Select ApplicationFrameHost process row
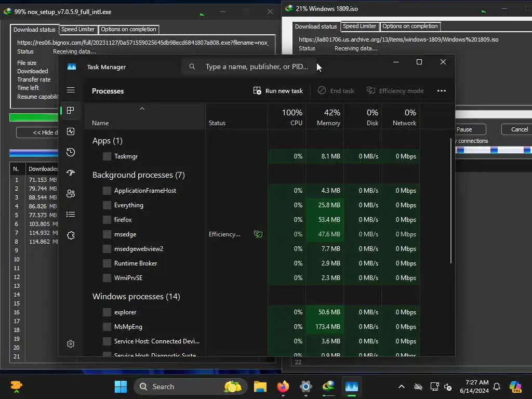Viewport: 532px width, 399px height. [x=252, y=191]
